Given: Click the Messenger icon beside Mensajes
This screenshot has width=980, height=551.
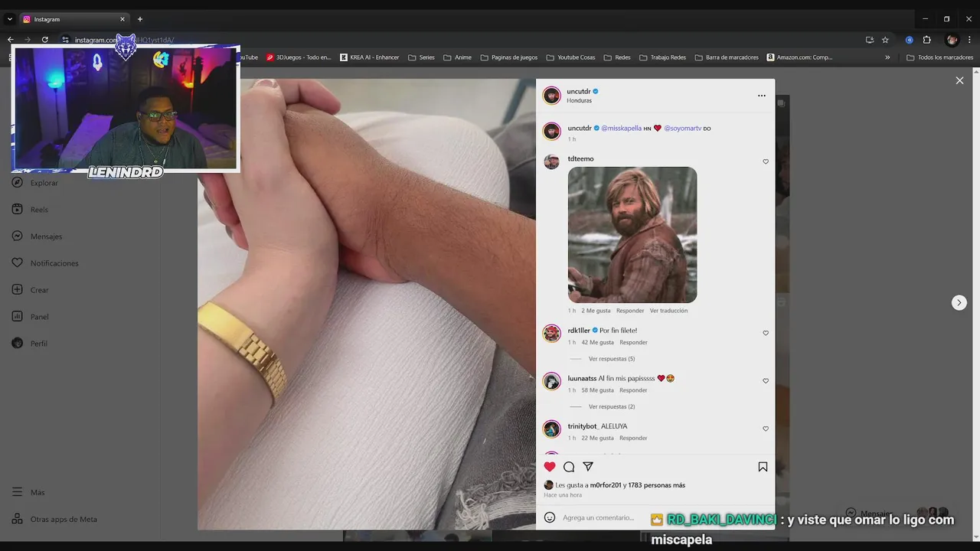Looking at the screenshot, I should tap(17, 236).
